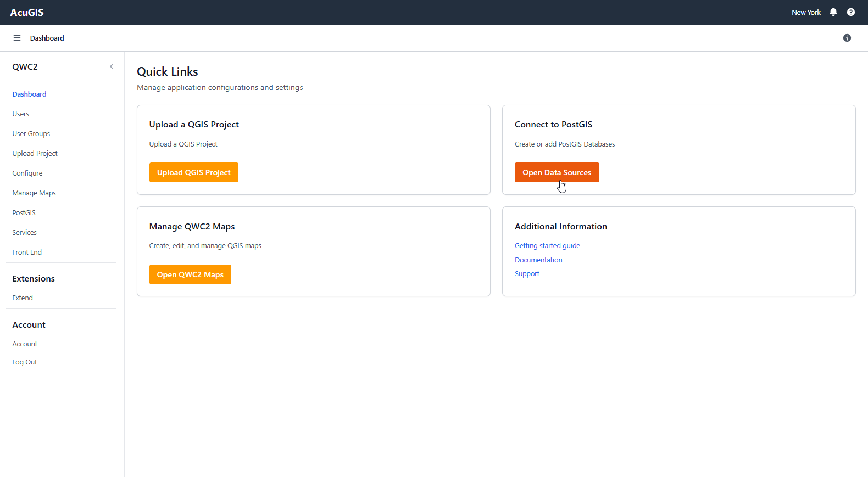Open the help question mark icon
This screenshot has height=477, width=868.
[x=850, y=12]
